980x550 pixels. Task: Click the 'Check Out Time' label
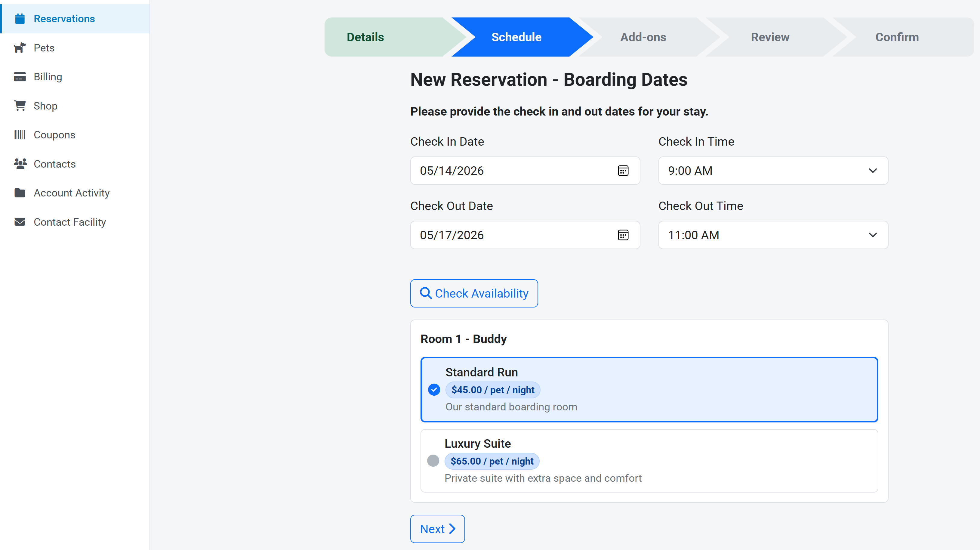tap(701, 205)
